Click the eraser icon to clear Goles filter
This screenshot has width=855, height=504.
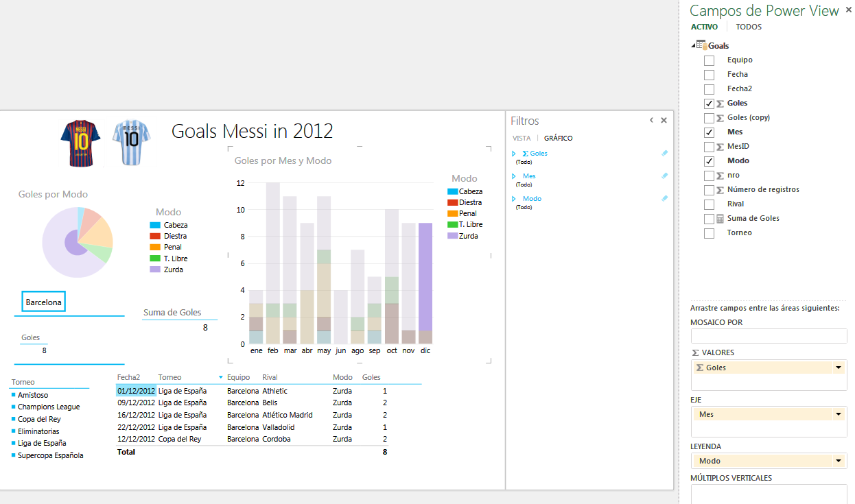pos(664,153)
